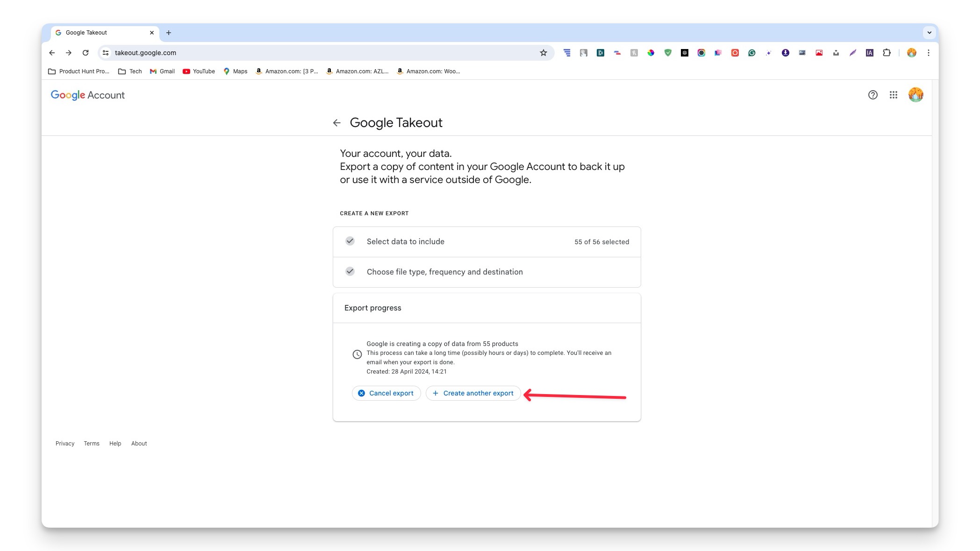Open the Google apps grid launcher
Screen dimensions: 980x551
pos(894,95)
